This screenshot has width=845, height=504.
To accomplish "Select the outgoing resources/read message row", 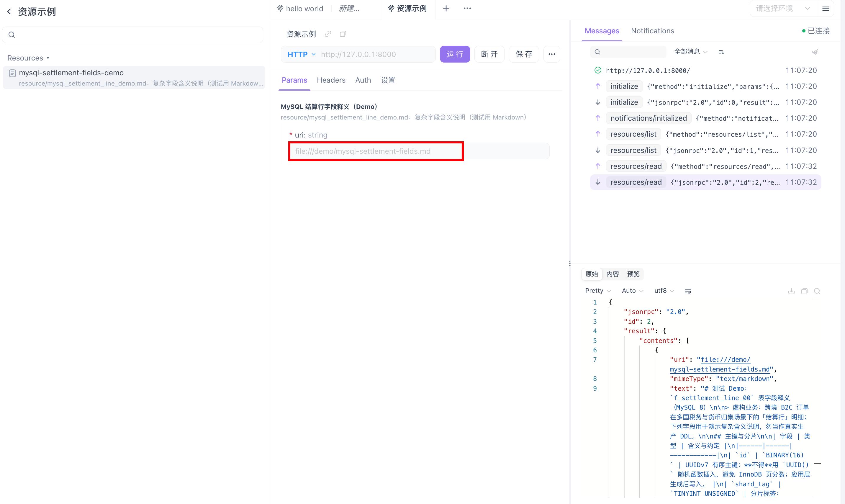I will click(x=705, y=166).
